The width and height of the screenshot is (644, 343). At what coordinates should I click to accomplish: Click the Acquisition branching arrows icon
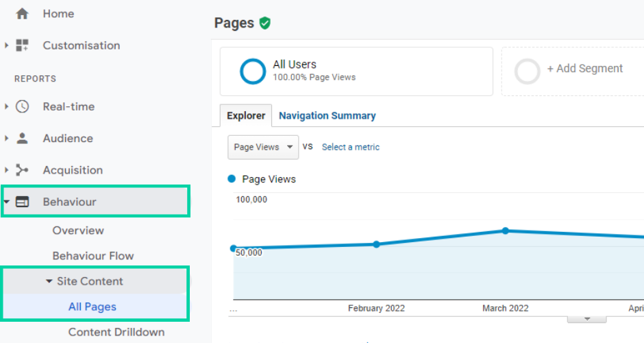point(22,170)
